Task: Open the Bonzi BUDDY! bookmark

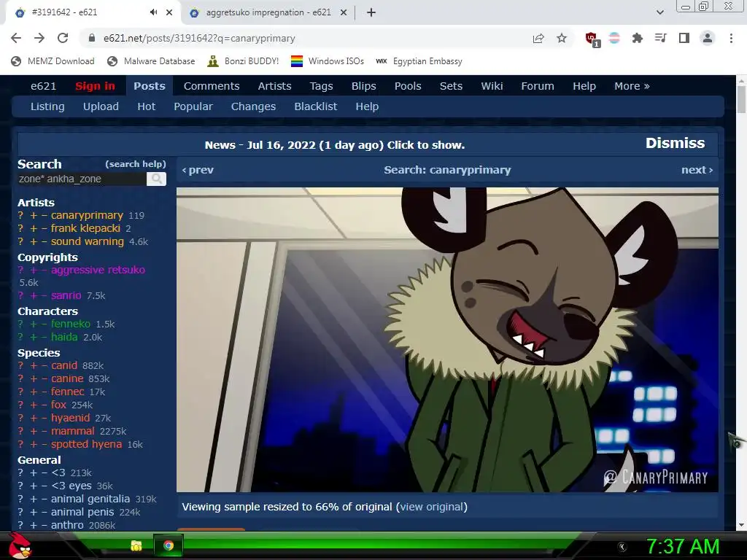Action: 244,61
